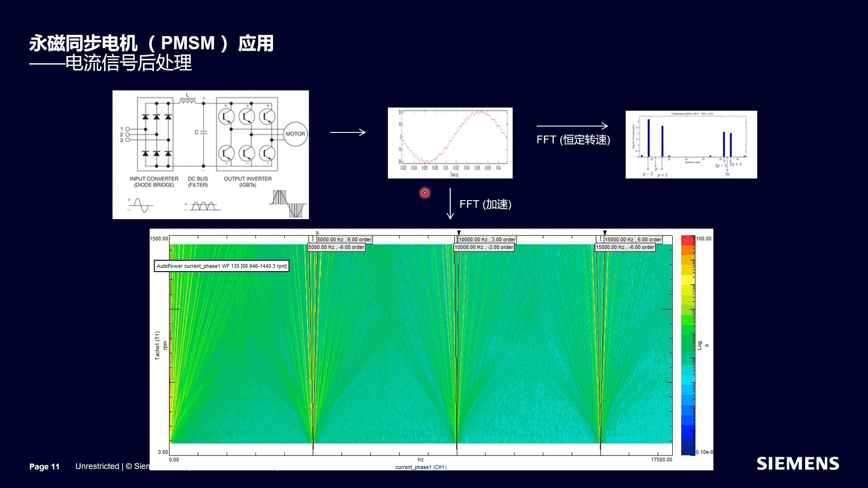Select the MOTOR symbol in the circuit diagram
Image resolution: width=868 pixels, height=488 pixels.
tap(296, 133)
